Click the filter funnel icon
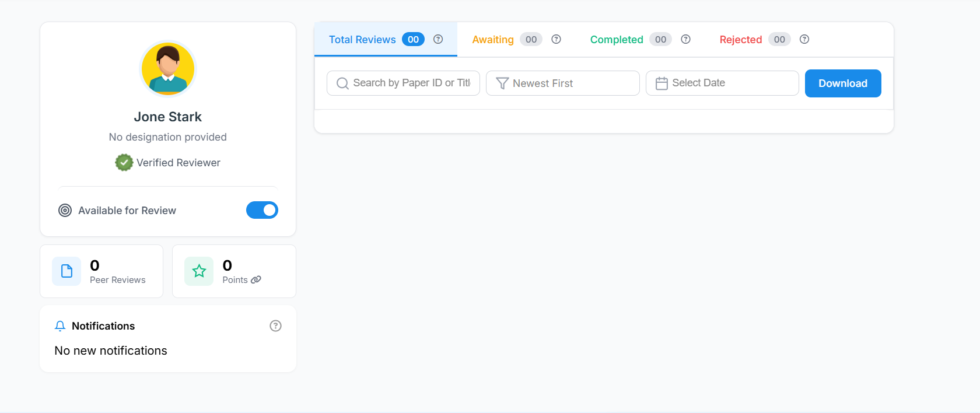 502,83
